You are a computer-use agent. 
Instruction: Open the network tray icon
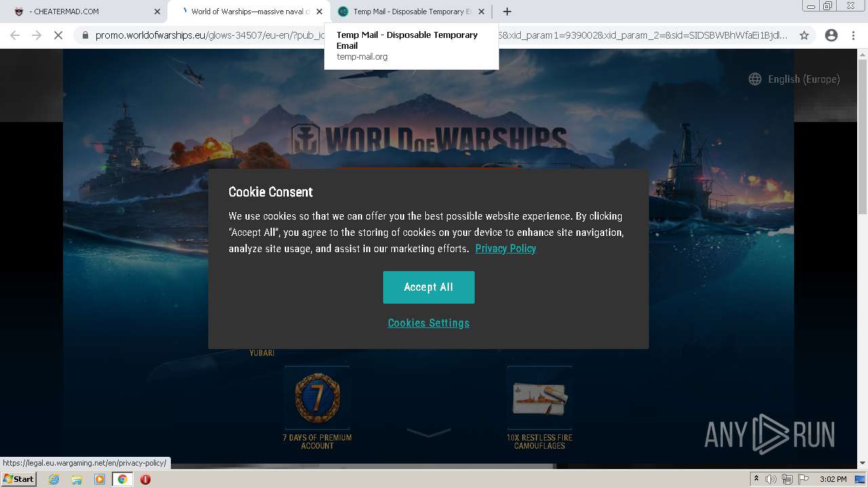tap(787, 479)
